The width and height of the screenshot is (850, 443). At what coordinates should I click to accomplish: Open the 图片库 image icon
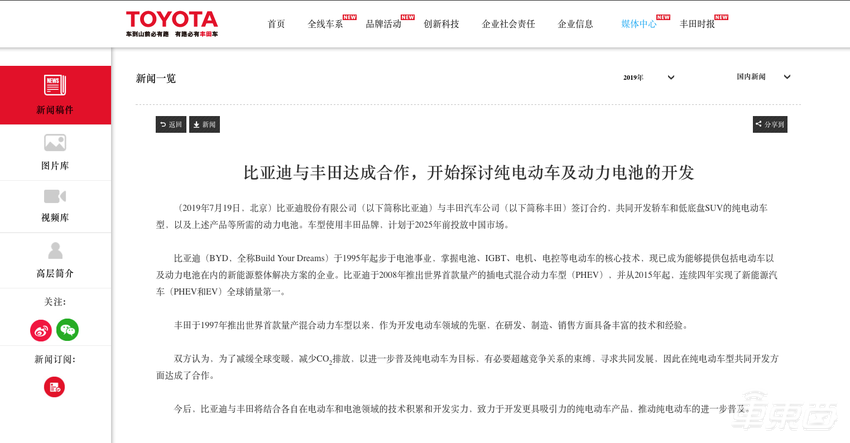(55, 143)
